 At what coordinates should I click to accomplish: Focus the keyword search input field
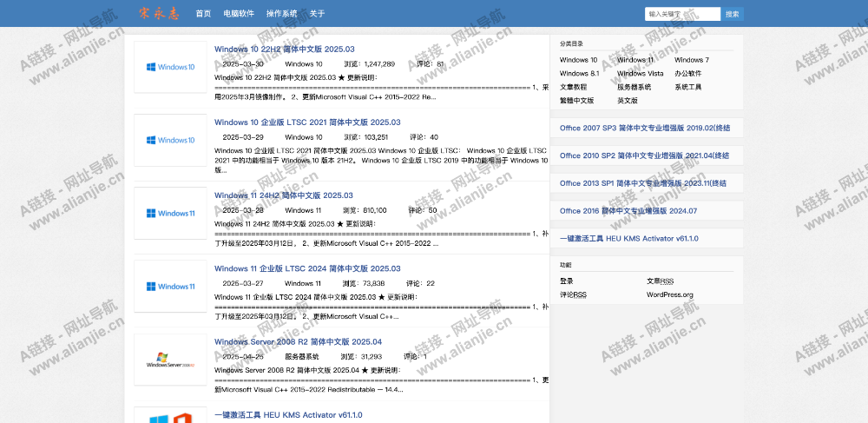pos(682,14)
